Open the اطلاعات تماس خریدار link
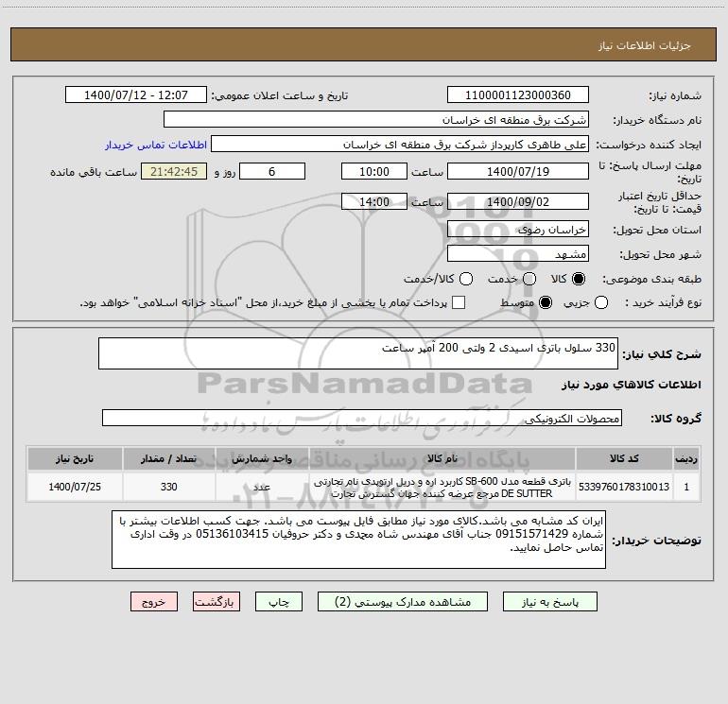 point(156,145)
